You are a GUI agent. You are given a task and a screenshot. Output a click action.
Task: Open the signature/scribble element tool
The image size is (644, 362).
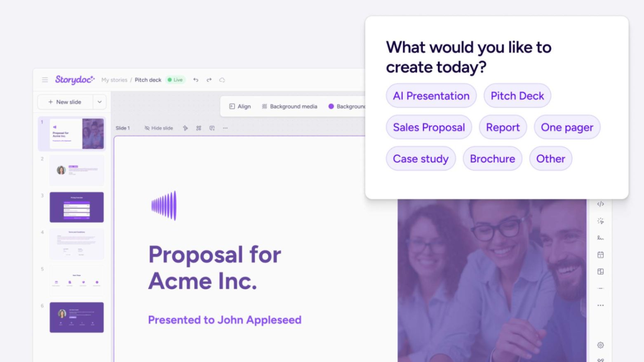coord(600,238)
